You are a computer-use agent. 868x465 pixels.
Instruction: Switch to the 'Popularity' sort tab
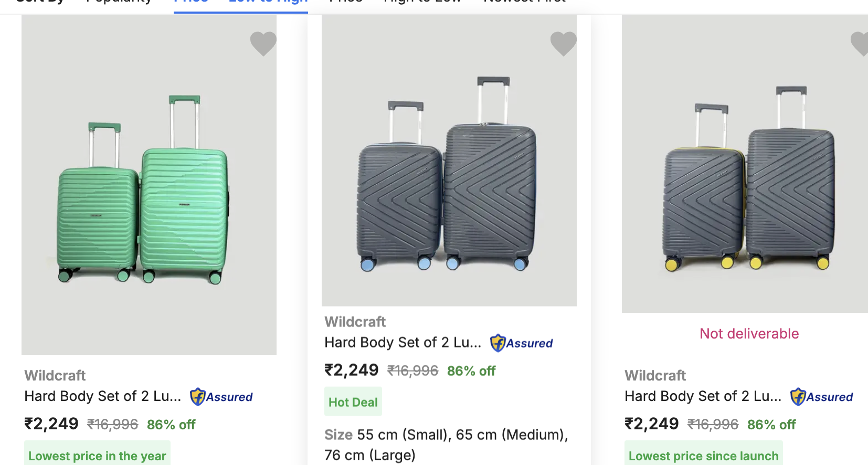point(119,2)
